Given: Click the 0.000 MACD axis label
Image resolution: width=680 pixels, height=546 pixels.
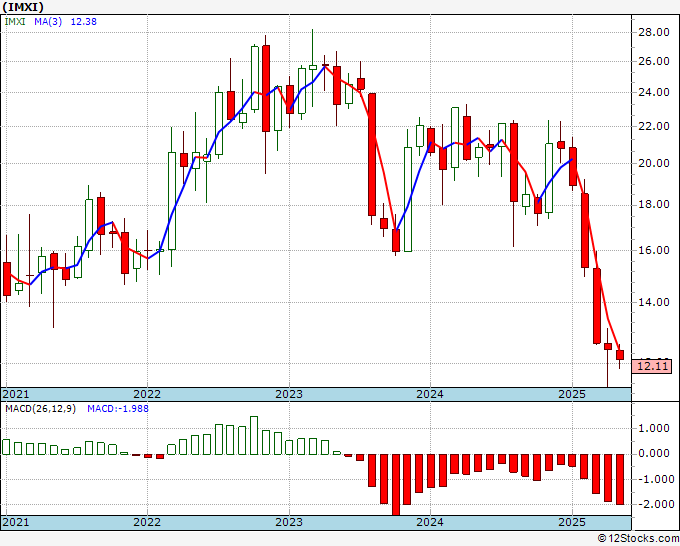Looking at the screenshot, I should [655, 454].
